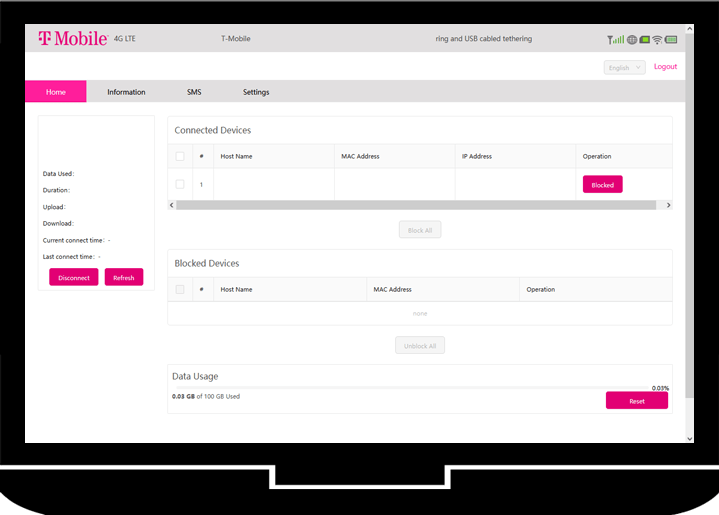Image resolution: width=719 pixels, height=515 pixels.
Task: Click the page scrollbar down arrow
Action: [689, 438]
